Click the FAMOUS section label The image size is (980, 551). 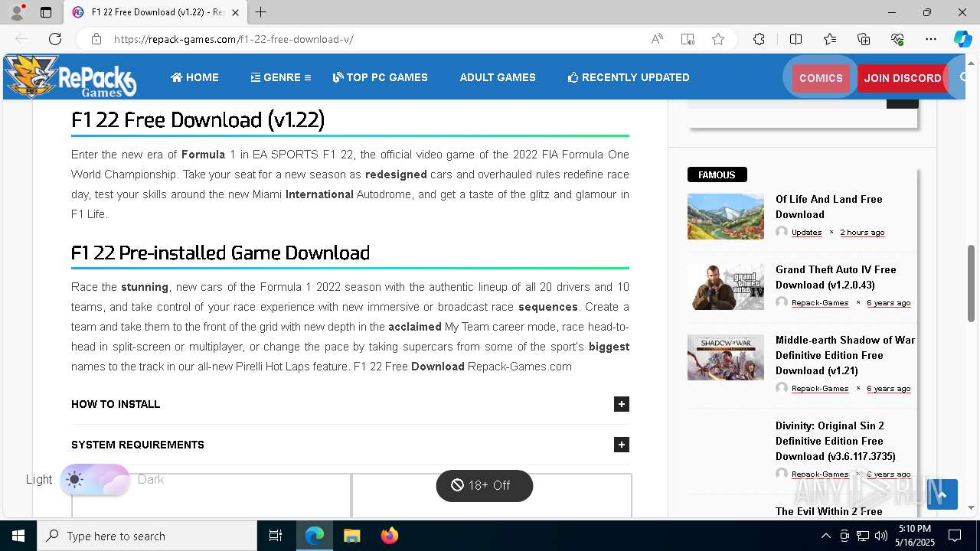click(717, 174)
